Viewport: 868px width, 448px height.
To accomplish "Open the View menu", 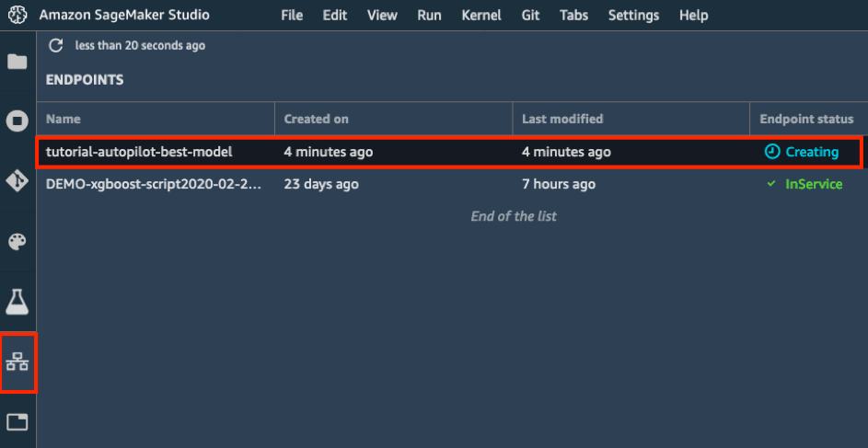I will 382,15.
